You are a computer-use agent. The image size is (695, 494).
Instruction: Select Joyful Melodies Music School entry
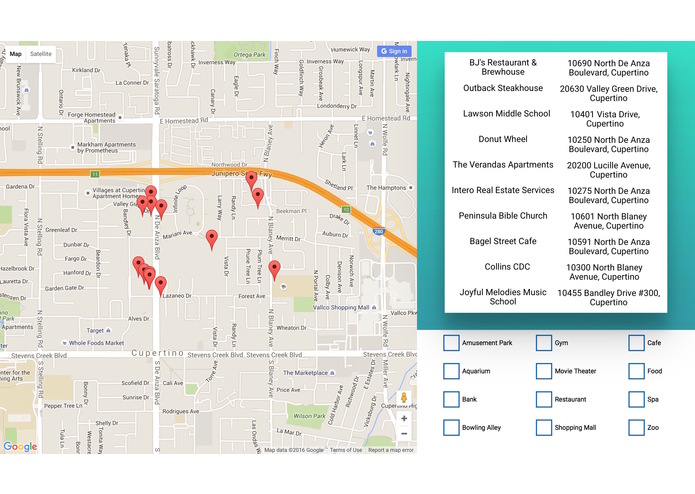(503, 297)
